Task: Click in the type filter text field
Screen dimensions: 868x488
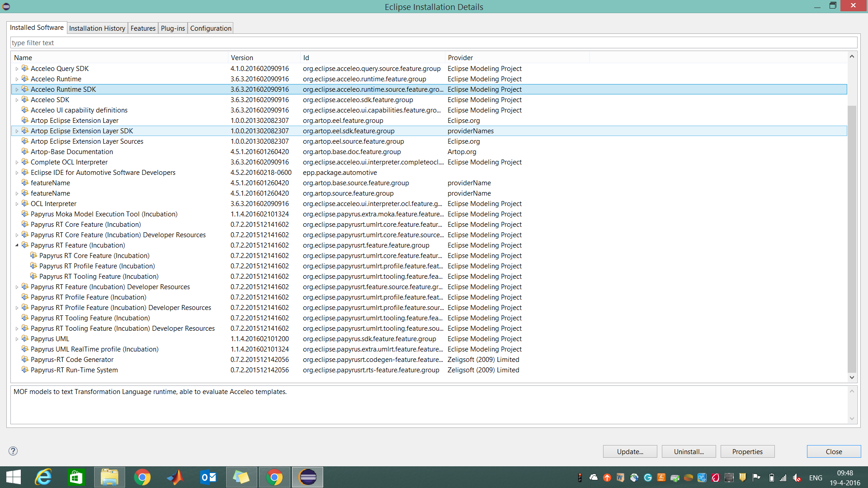Action: coord(434,43)
